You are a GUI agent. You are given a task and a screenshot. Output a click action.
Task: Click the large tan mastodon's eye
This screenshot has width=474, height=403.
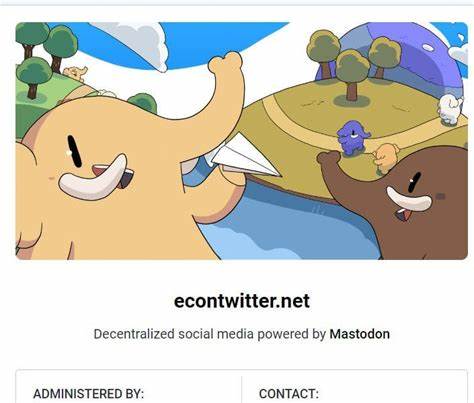pos(74,151)
